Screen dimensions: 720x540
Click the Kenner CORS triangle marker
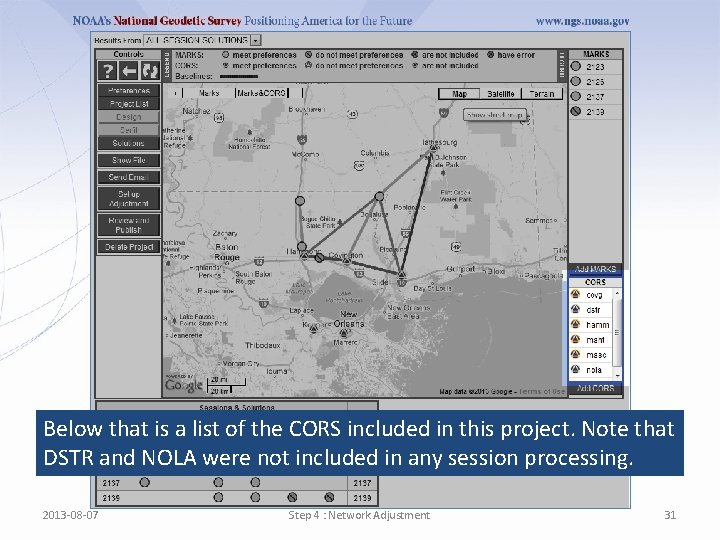coord(314,328)
